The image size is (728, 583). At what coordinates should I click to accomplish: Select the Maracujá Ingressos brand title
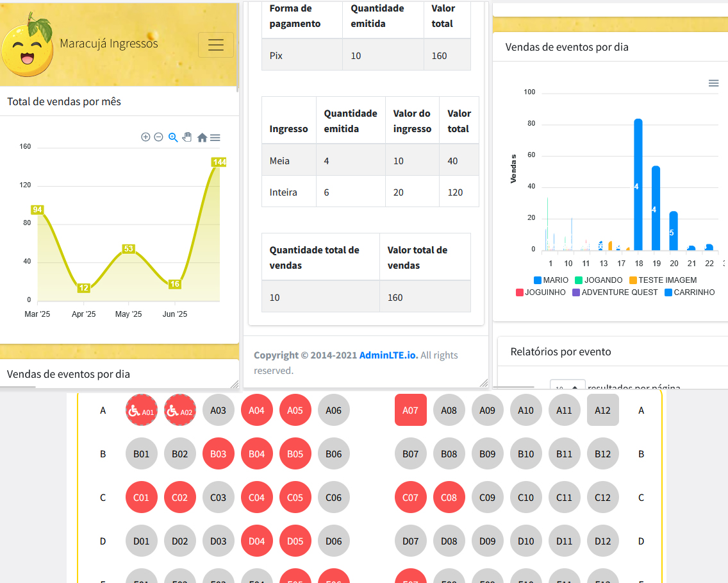tap(108, 44)
